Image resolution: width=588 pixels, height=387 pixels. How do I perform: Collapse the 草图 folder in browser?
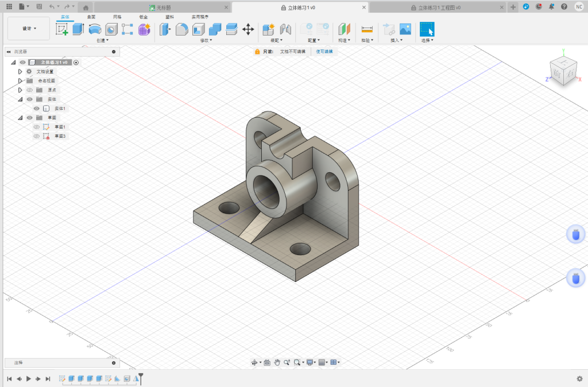pos(20,118)
